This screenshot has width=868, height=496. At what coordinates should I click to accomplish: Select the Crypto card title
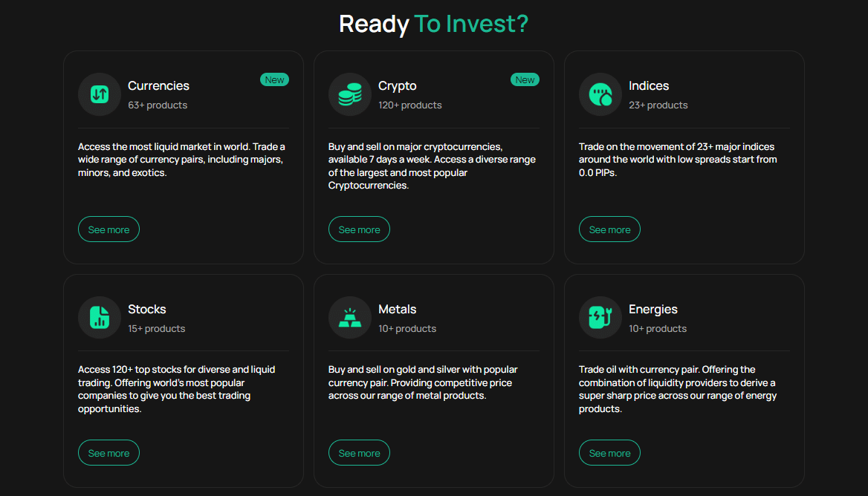click(x=398, y=85)
